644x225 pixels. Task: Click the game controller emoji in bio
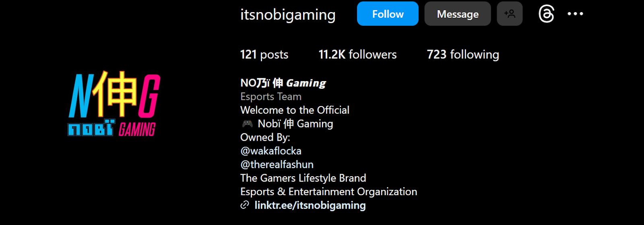(247, 124)
